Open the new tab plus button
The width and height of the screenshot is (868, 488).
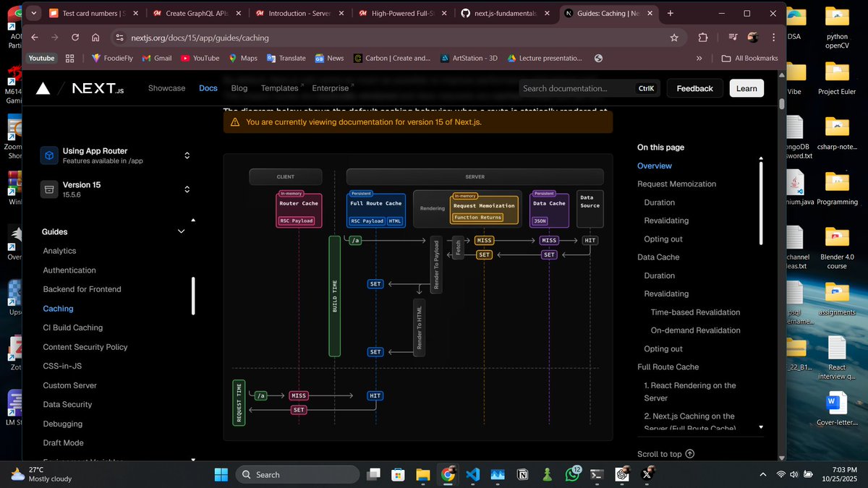[x=671, y=13]
